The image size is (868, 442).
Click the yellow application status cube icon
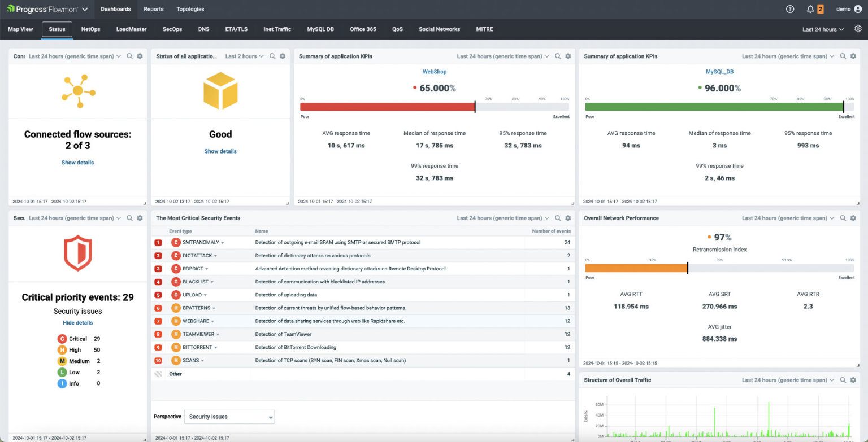coord(220,90)
